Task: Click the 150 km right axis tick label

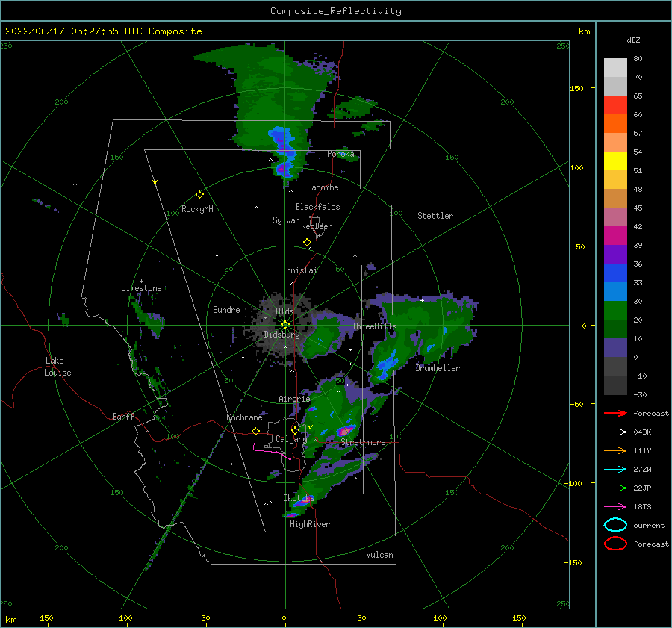Action: [576, 88]
